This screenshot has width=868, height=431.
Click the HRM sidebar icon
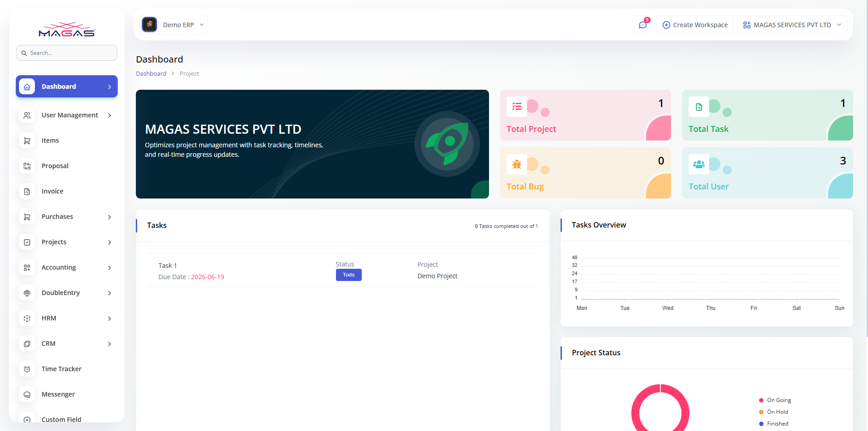tap(27, 319)
